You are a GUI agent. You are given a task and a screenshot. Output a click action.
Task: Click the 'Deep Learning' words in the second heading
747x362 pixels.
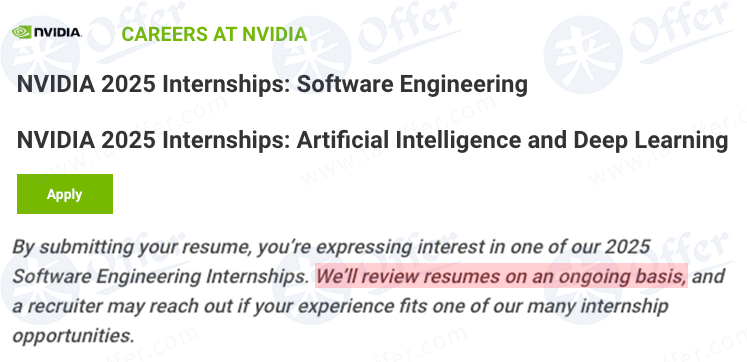(650, 141)
